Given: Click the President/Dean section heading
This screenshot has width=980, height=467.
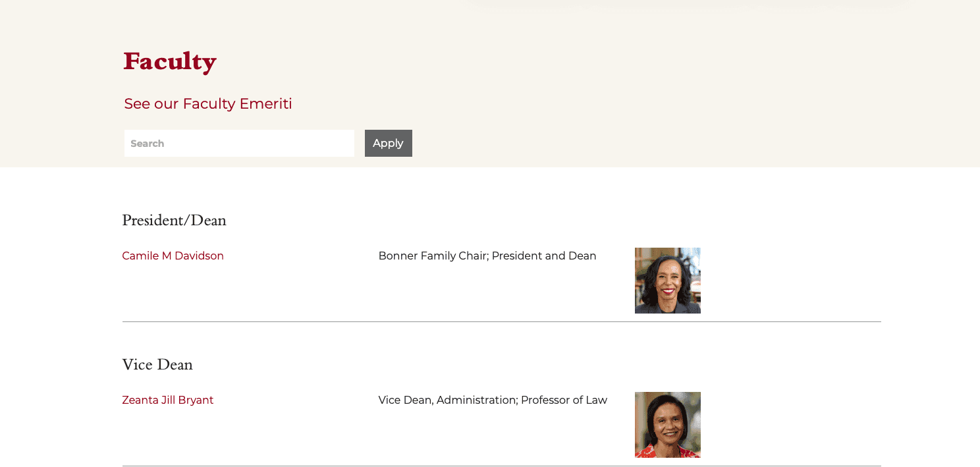Looking at the screenshot, I should (x=174, y=221).
